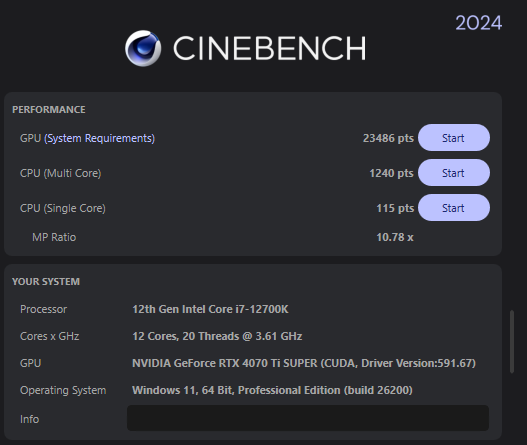This screenshot has width=527, height=445.
Task: Start the CPU Single Core test
Action: pyautogui.click(x=454, y=208)
